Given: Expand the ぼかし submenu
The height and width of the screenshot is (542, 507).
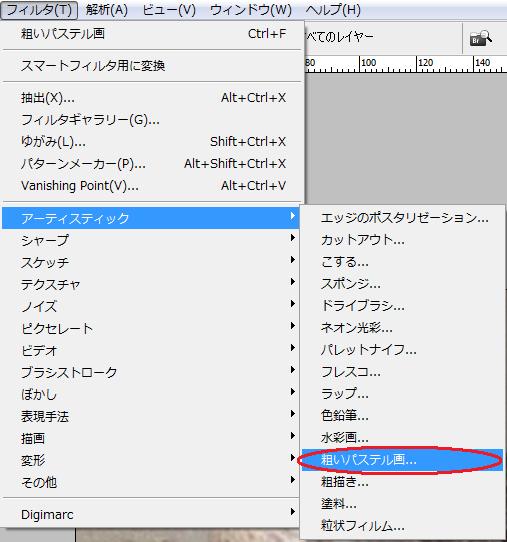Looking at the screenshot, I should tap(150, 394).
